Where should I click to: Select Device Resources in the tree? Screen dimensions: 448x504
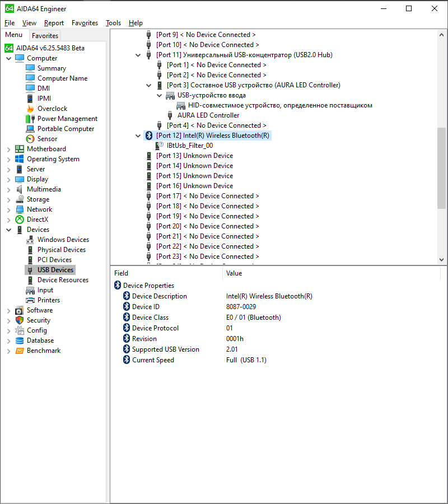pos(63,280)
